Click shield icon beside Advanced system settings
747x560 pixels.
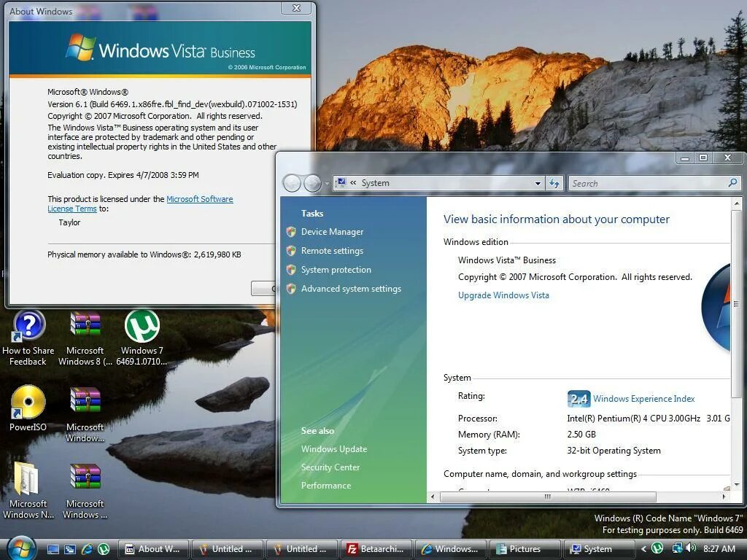click(x=291, y=289)
